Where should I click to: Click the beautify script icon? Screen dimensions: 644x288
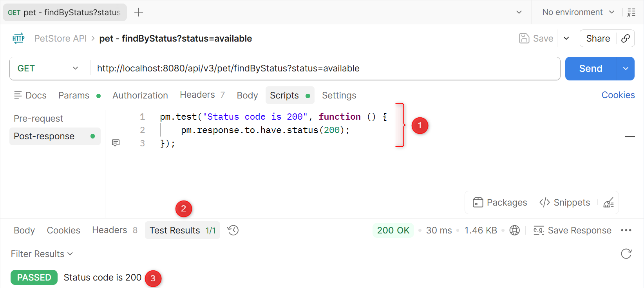coord(608,202)
